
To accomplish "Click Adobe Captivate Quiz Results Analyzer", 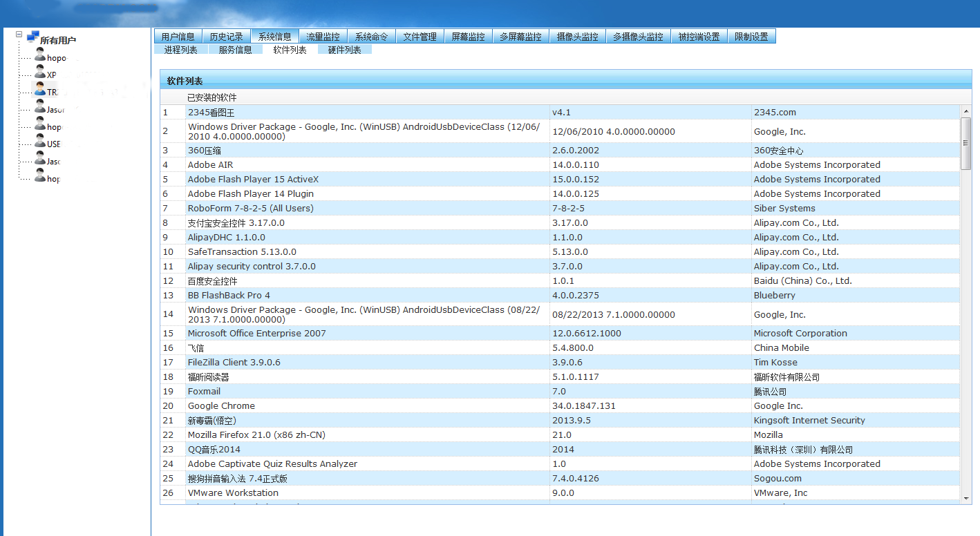I will point(560,463).
